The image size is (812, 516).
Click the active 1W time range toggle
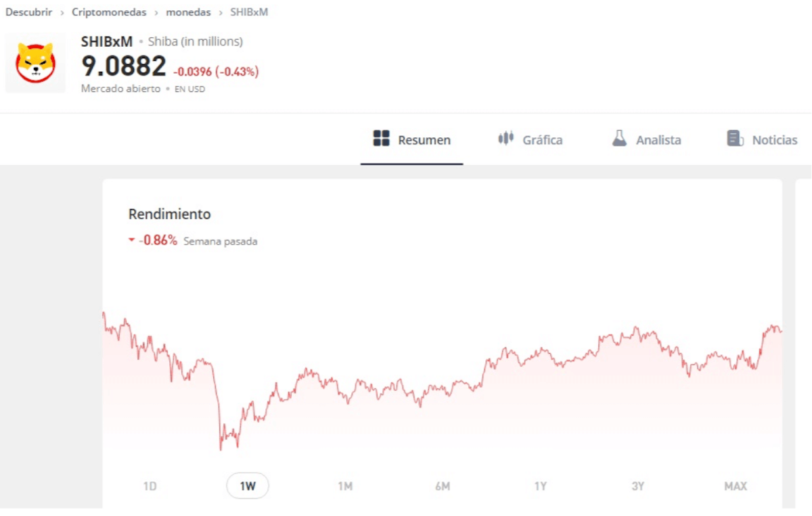(248, 486)
